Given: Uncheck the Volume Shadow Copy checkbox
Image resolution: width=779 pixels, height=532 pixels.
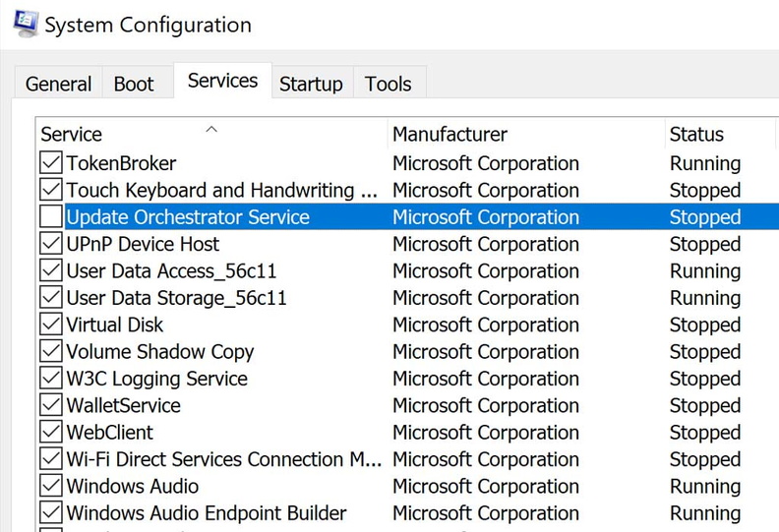Looking at the screenshot, I should (x=51, y=351).
